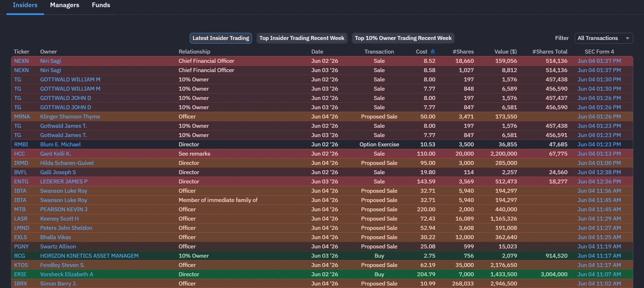Viewport: 644px width, 288px height.
Task: Open SEC Form 4 filed Jun 04 12:38 PM
Action: click(x=599, y=172)
